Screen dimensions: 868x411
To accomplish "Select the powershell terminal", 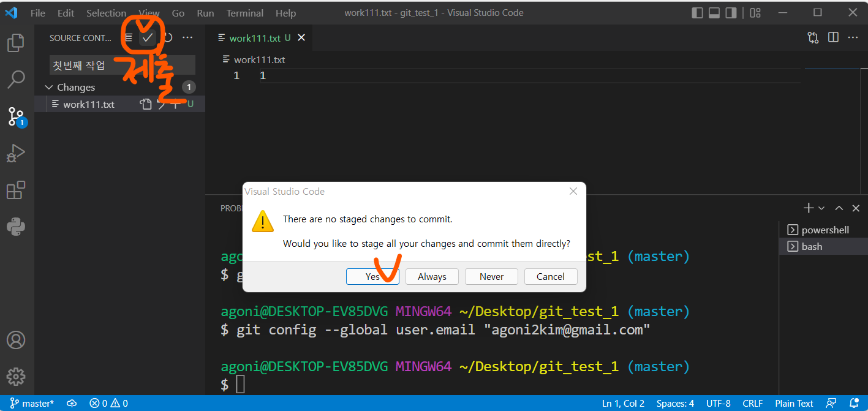I will pyautogui.click(x=823, y=230).
